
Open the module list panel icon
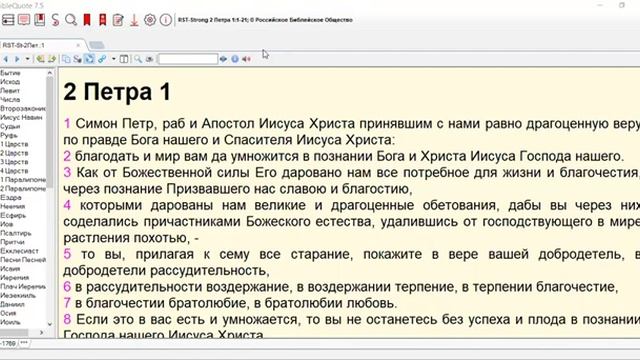[8, 20]
